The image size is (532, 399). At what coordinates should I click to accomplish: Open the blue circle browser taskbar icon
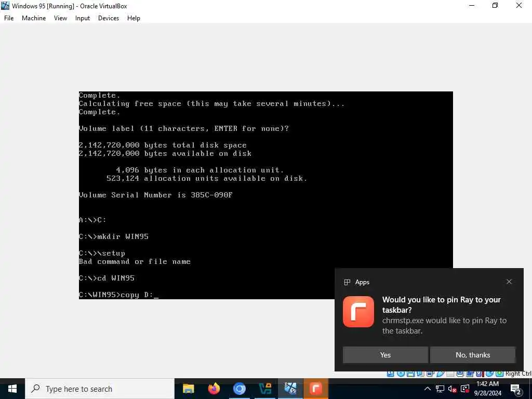[x=240, y=389]
